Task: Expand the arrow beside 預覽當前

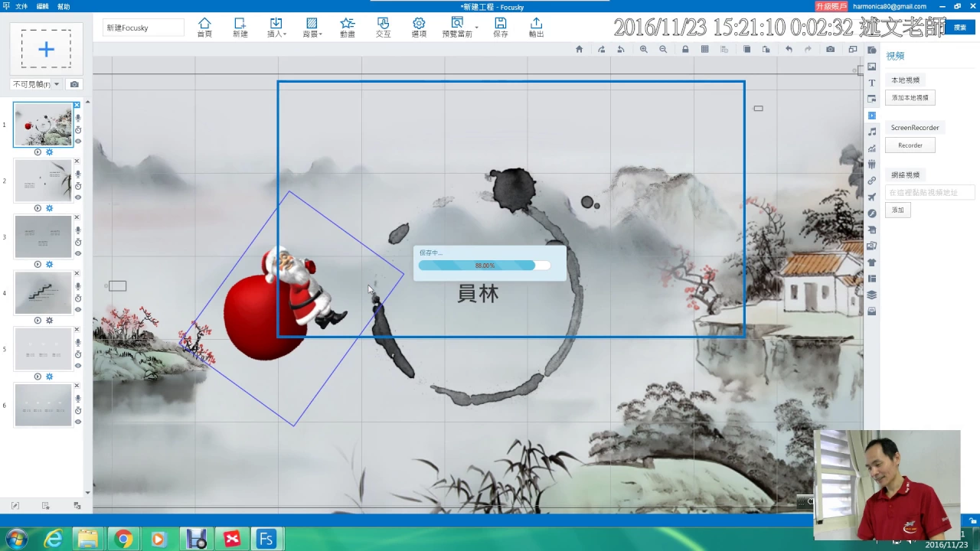Action: [x=477, y=28]
